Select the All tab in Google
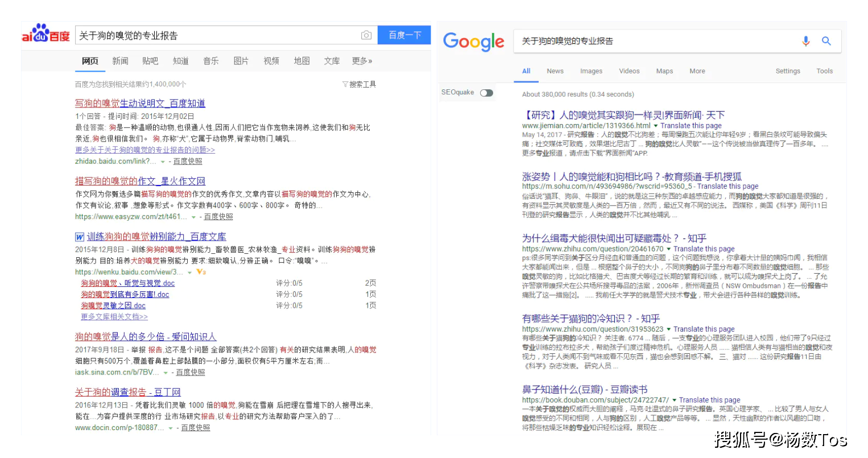 point(526,71)
